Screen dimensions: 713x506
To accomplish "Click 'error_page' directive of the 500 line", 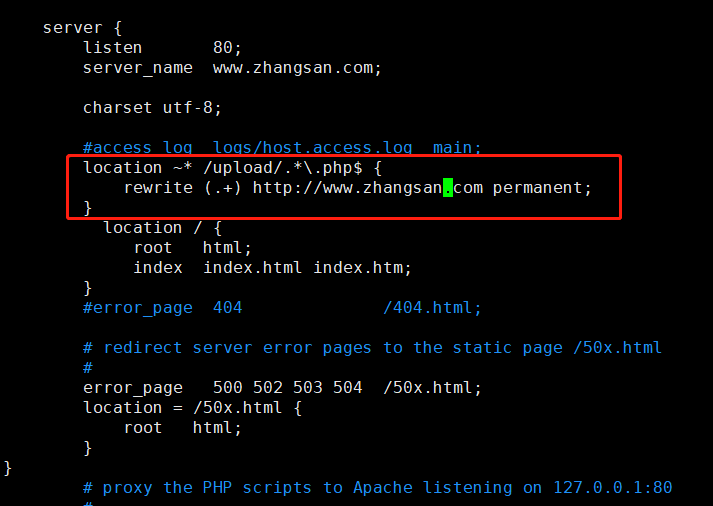I will (x=133, y=388).
